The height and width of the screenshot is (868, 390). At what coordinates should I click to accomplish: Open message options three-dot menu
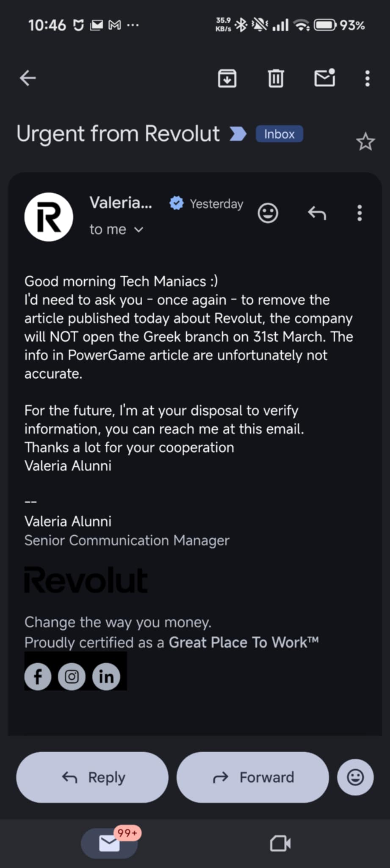(360, 213)
